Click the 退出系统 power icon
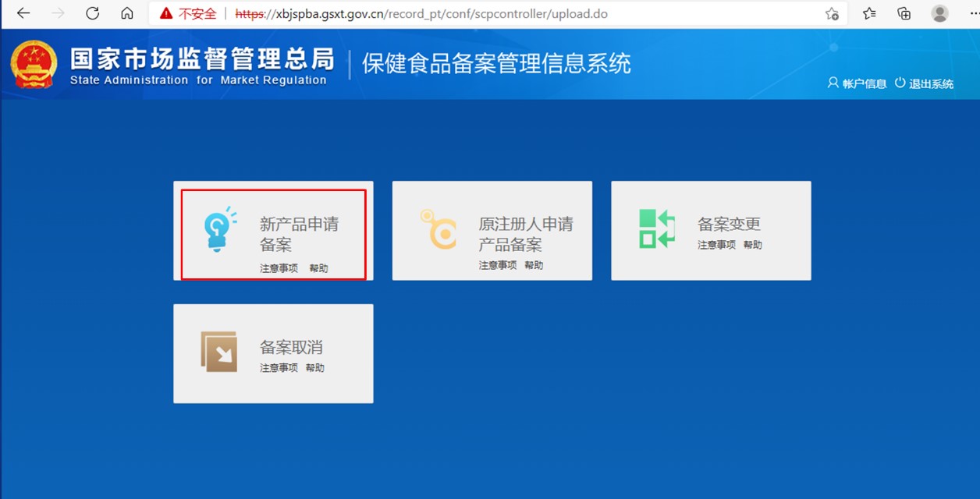 point(901,83)
